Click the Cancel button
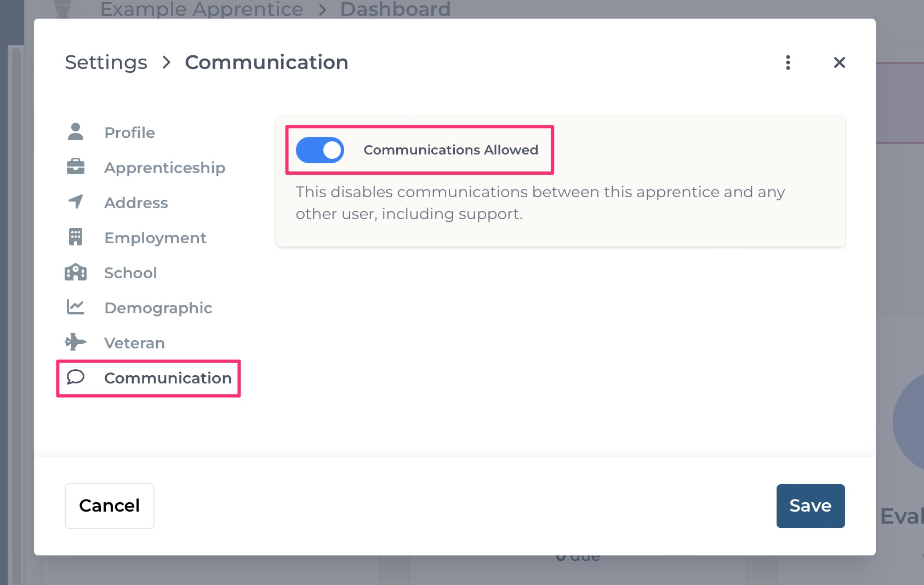The height and width of the screenshot is (585, 924). 110,506
